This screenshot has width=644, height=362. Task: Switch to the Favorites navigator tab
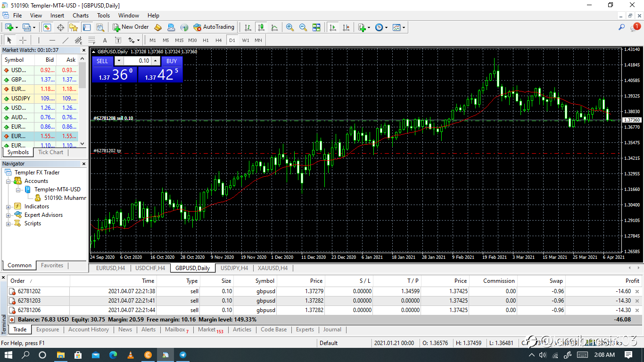click(52, 265)
